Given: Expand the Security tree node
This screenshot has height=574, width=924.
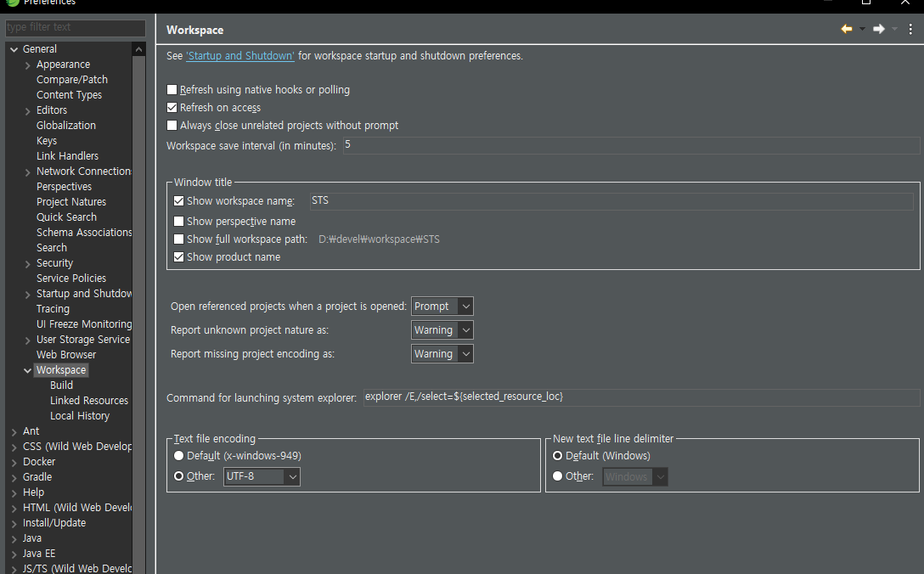Looking at the screenshot, I should (x=28, y=263).
